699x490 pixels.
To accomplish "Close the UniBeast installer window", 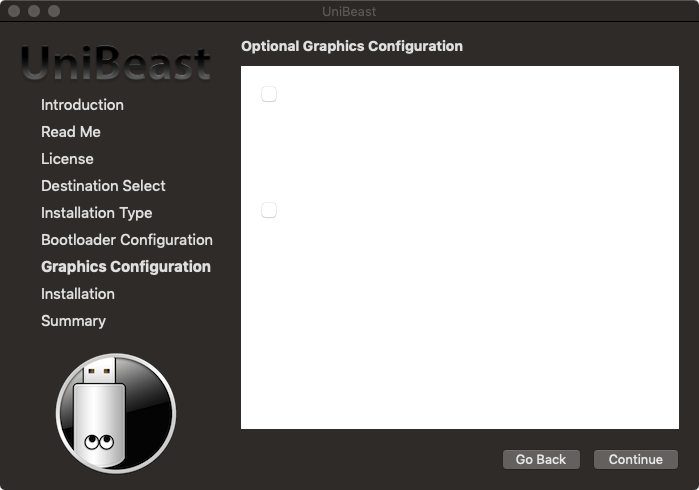I will (14, 11).
